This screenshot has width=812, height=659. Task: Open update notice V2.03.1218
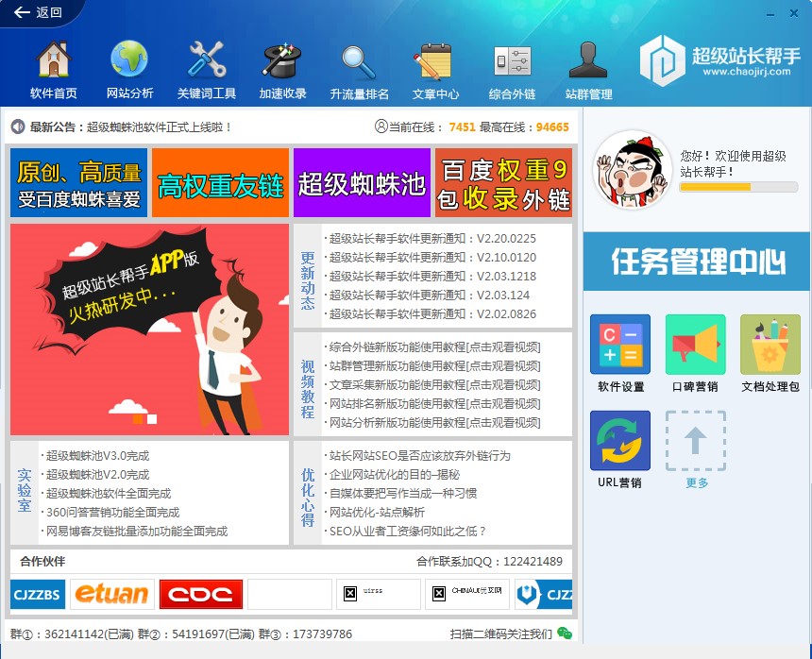(432, 277)
